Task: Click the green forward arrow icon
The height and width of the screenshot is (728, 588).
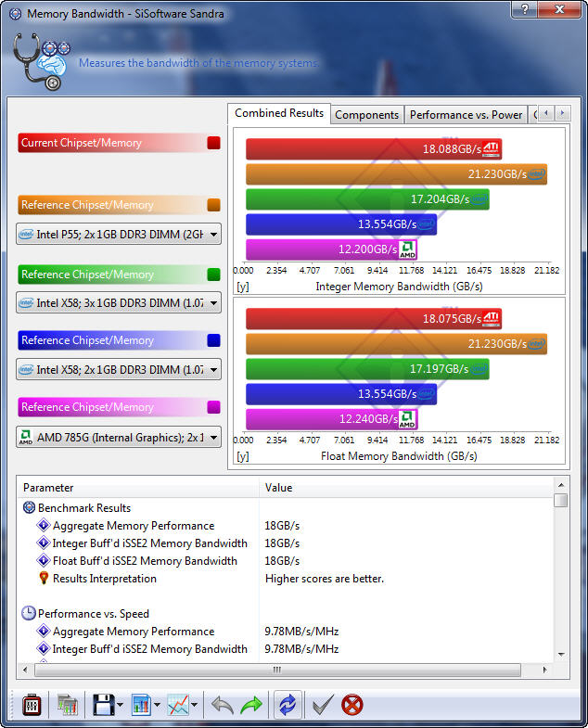Action: pyautogui.click(x=251, y=705)
